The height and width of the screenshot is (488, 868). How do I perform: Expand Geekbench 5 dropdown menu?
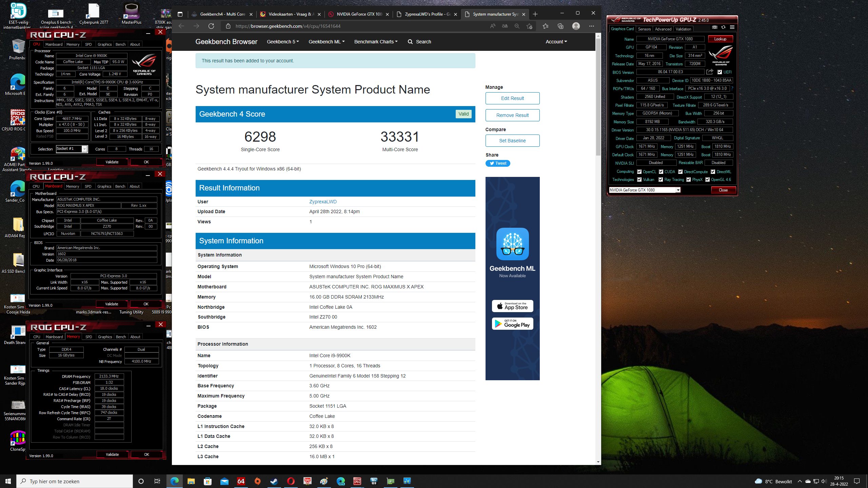click(283, 42)
